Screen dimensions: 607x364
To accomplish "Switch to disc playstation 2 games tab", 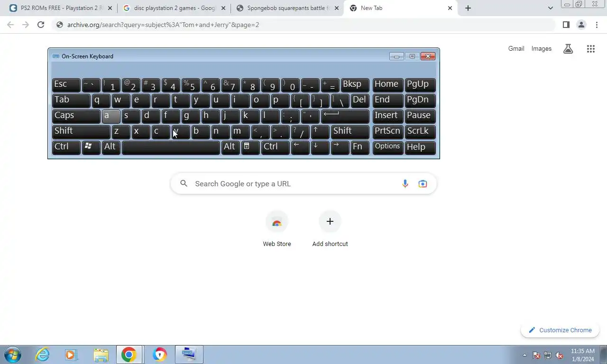I will coord(174,8).
